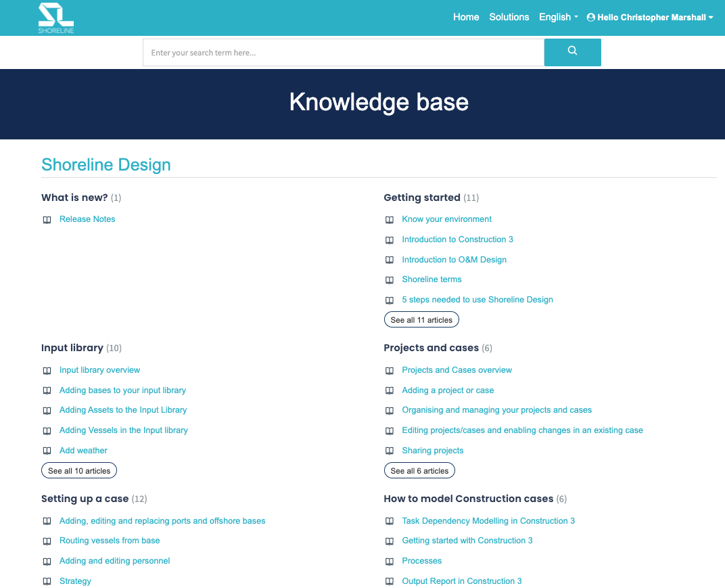The width and height of the screenshot is (725, 588).
Task: Click the book icon beside Add weather
Action: point(47,451)
